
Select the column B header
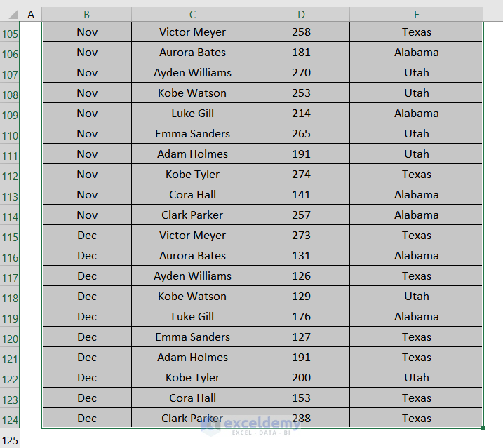tap(86, 15)
